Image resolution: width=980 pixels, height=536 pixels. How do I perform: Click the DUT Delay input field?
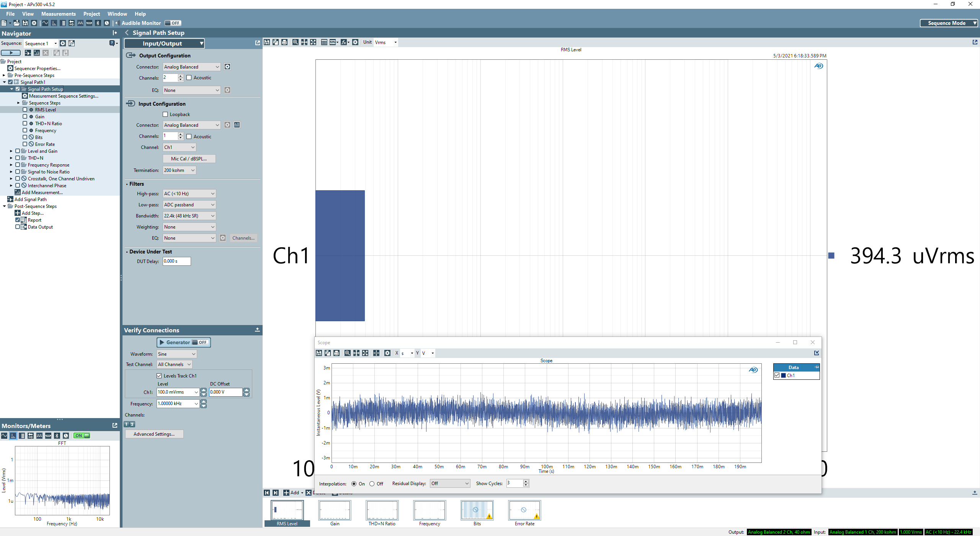[x=177, y=261]
